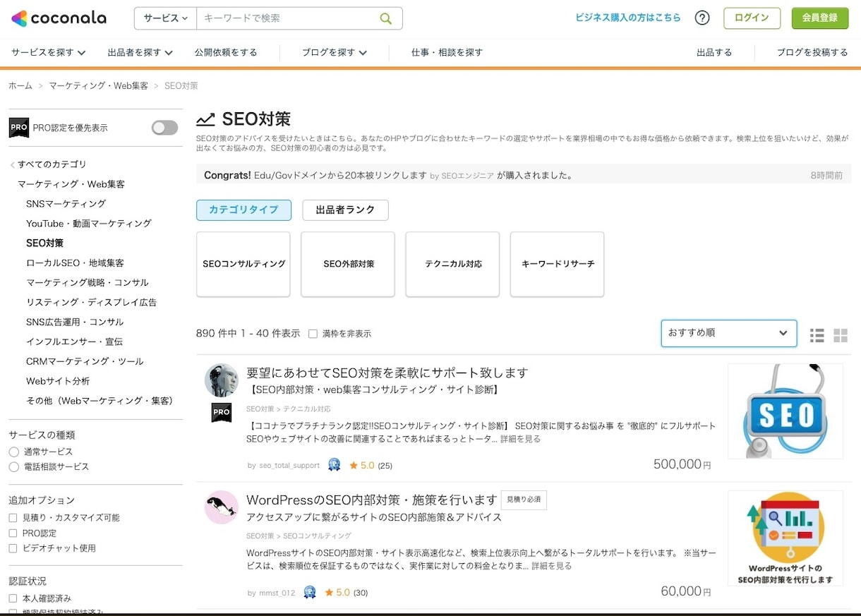
Task: Expand 出品者を探す menu
Action: (140, 52)
